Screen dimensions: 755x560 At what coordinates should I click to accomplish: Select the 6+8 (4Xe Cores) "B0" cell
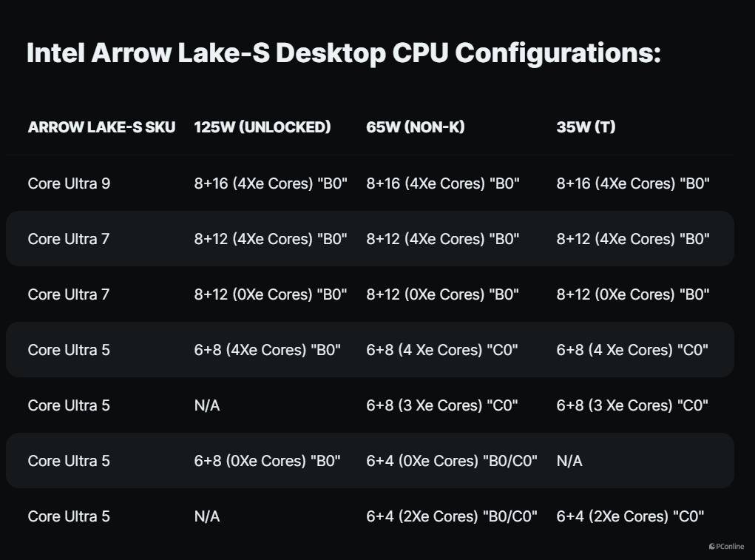tap(267, 350)
